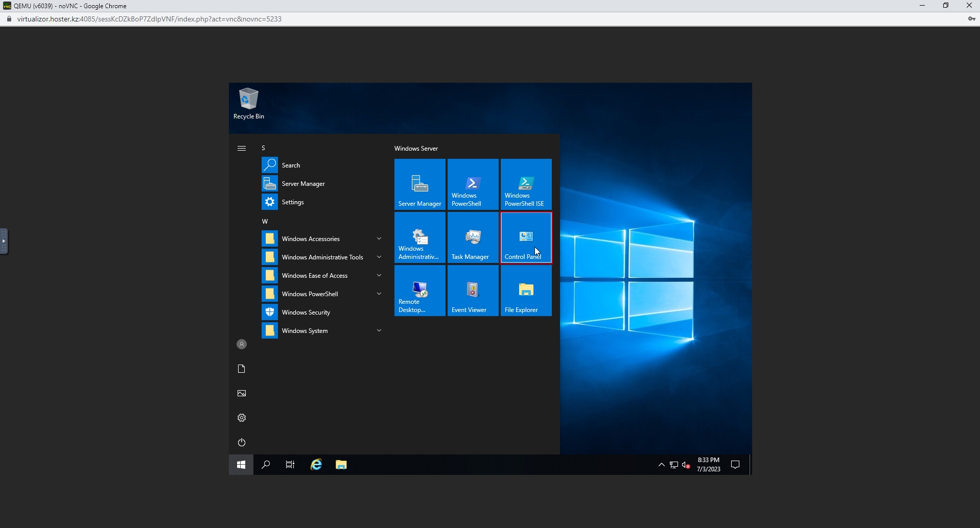Open the Documents icon in Start sidebar
The image size is (980, 528).
pyautogui.click(x=242, y=369)
